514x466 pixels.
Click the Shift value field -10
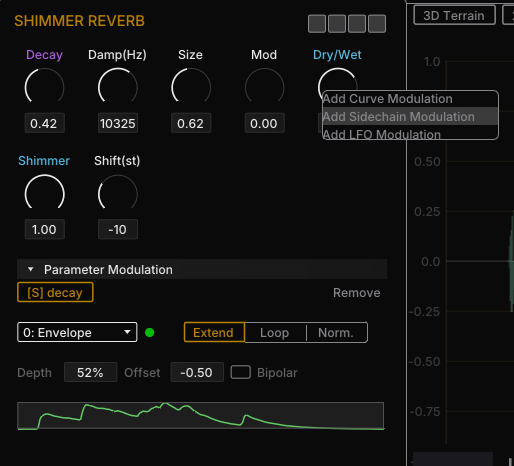118,229
